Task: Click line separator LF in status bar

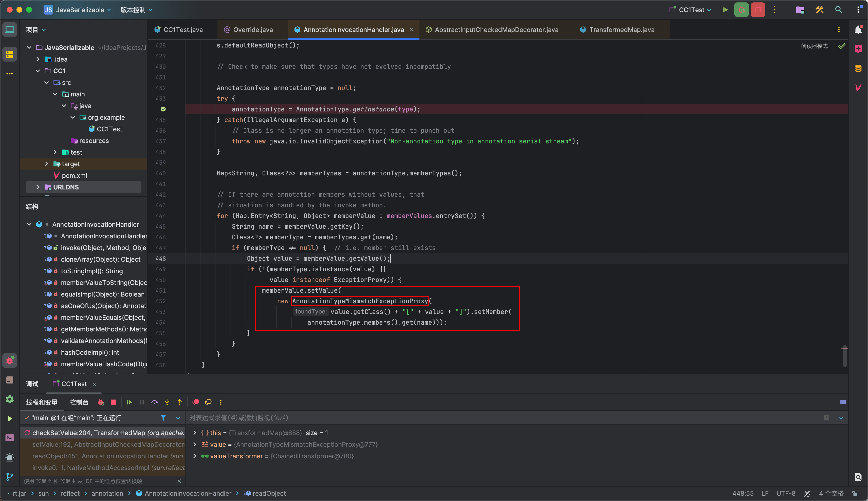Action: [x=765, y=493]
